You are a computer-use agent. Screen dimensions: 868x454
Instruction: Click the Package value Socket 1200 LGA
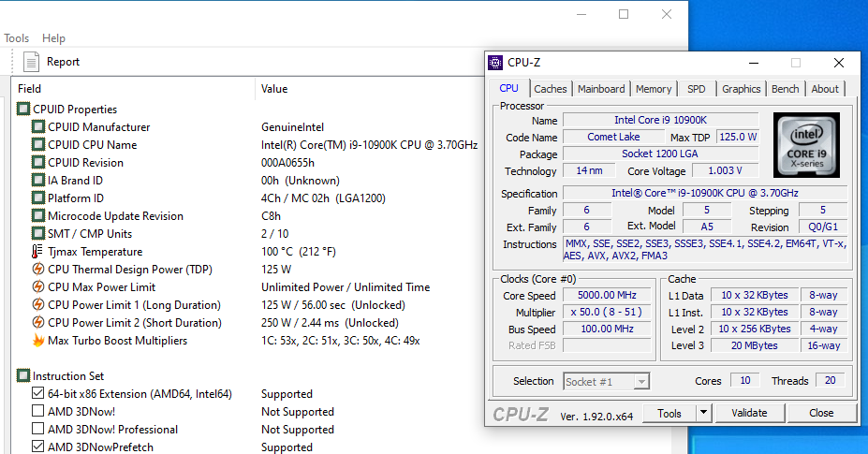click(660, 154)
